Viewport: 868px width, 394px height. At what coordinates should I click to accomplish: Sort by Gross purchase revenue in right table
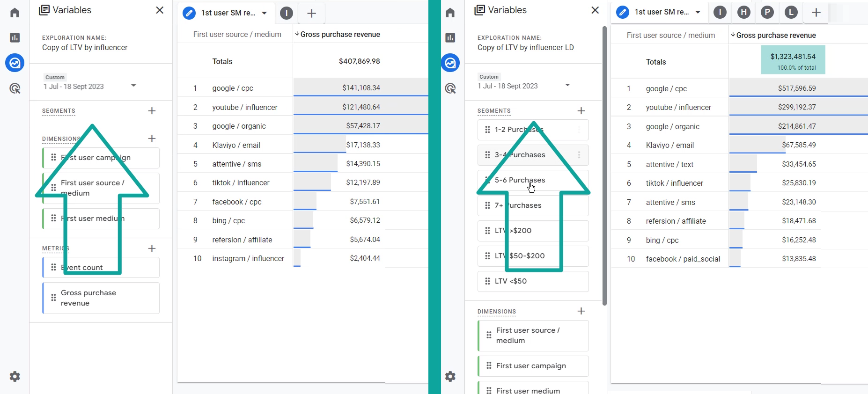[773, 35]
